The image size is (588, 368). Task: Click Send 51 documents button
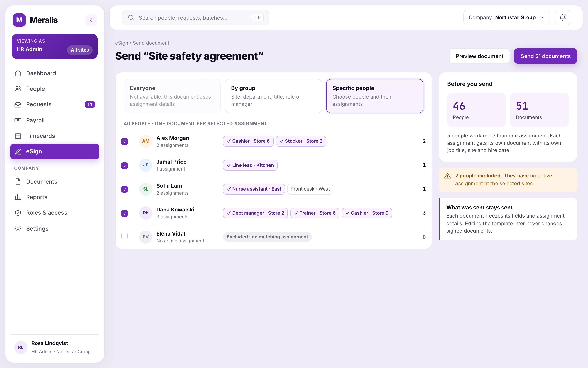[546, 56]
